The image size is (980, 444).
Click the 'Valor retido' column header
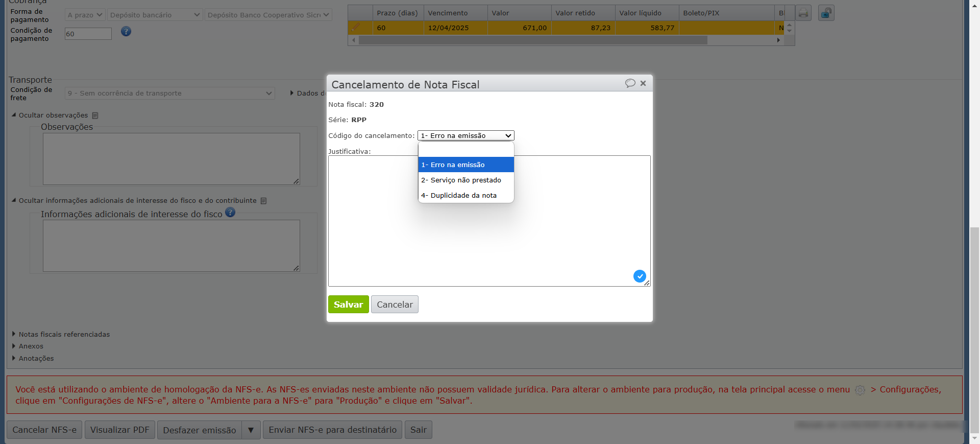583,13
